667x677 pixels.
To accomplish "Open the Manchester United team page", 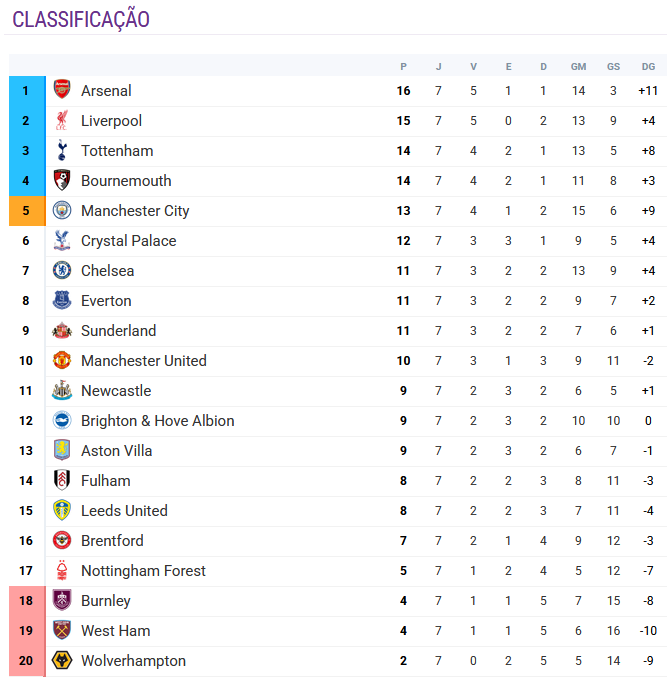I will [143, 361].
